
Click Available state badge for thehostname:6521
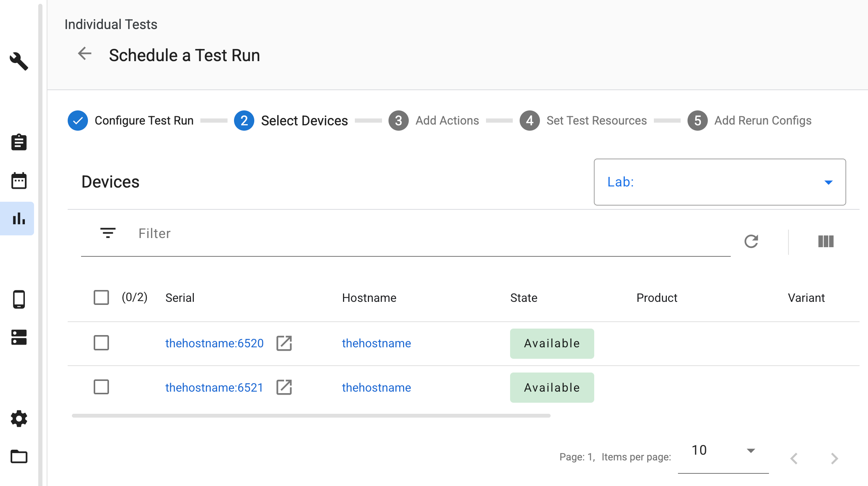click(x=552, y=387)
